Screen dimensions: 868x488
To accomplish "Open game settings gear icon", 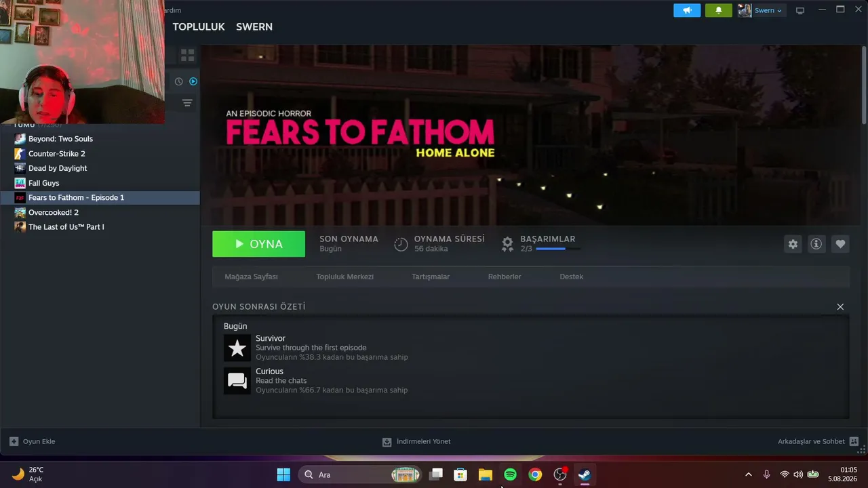I will (x=793, y=244).
